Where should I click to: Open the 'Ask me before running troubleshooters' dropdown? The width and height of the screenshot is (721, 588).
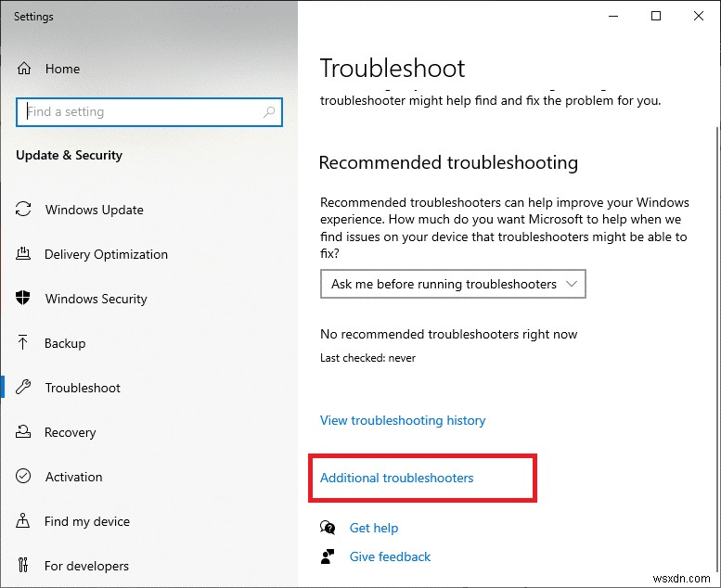[x=453, y=285]
